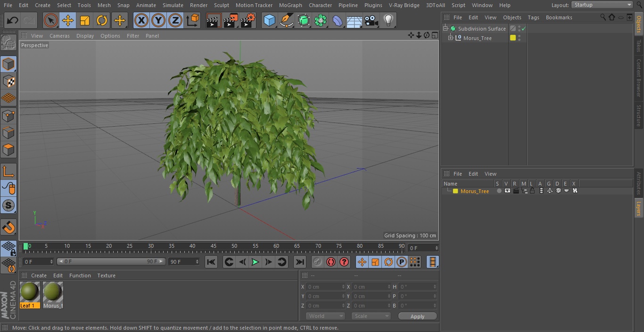Click Record Active Objects key button
Screen dimensions: 644x332
click(x=317, y=262)
